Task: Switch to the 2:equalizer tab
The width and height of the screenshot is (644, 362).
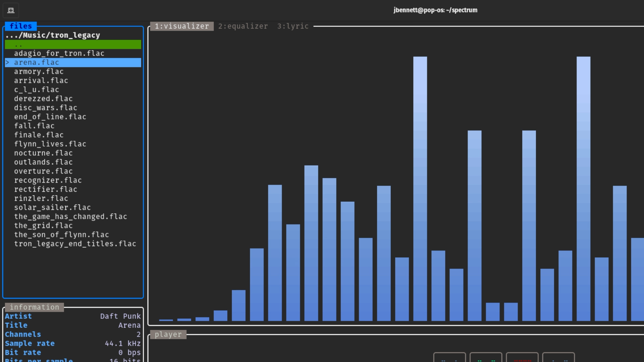Action: [x=243, y=26]
